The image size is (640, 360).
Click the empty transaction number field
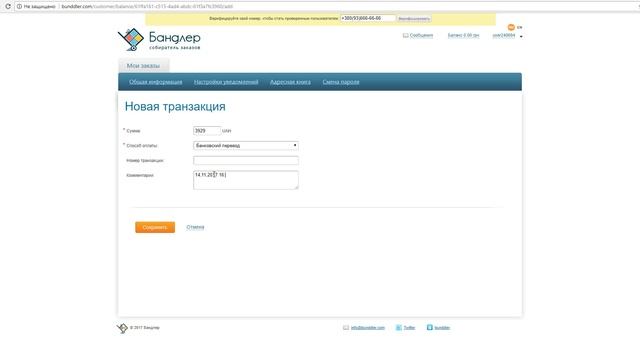pos(246,160)
